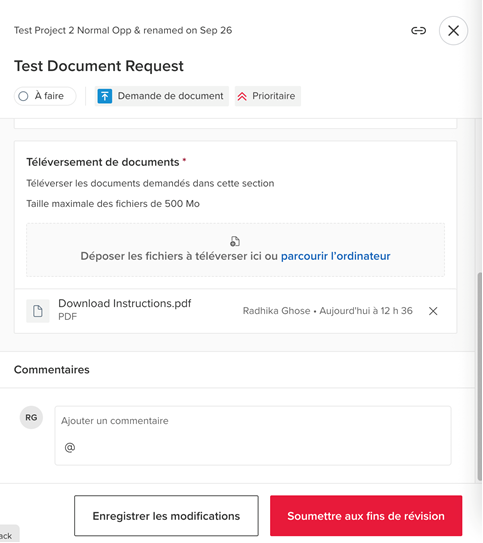
Task: Click the Test Project 2 project name
Action: point(123,30)
